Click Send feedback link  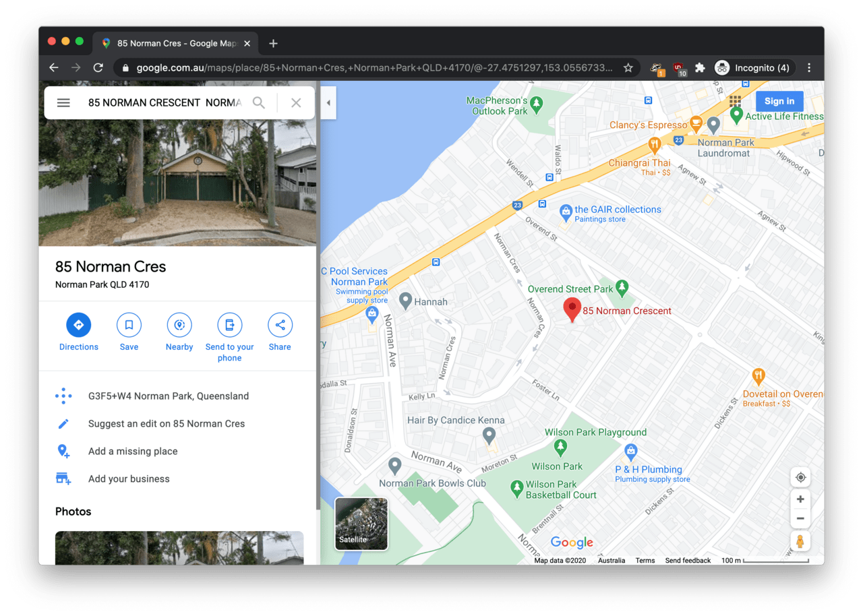(688, 560)
